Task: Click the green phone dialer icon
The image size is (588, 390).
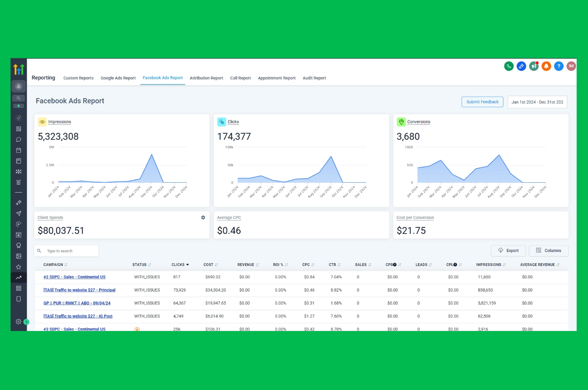Action: [x=509, y=66]
